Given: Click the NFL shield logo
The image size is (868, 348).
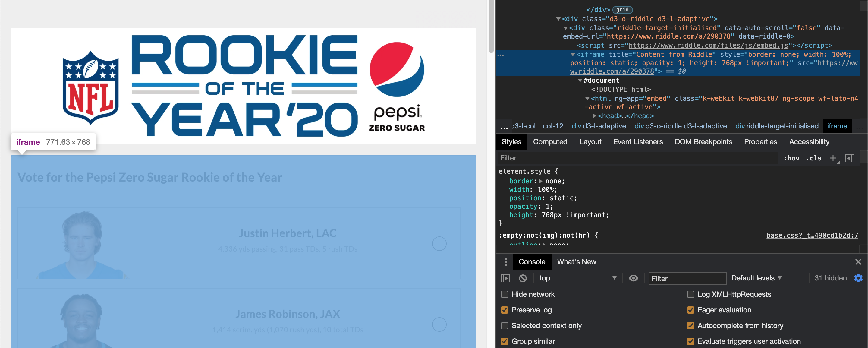Looking at the screenshot, I should (90, 88).
